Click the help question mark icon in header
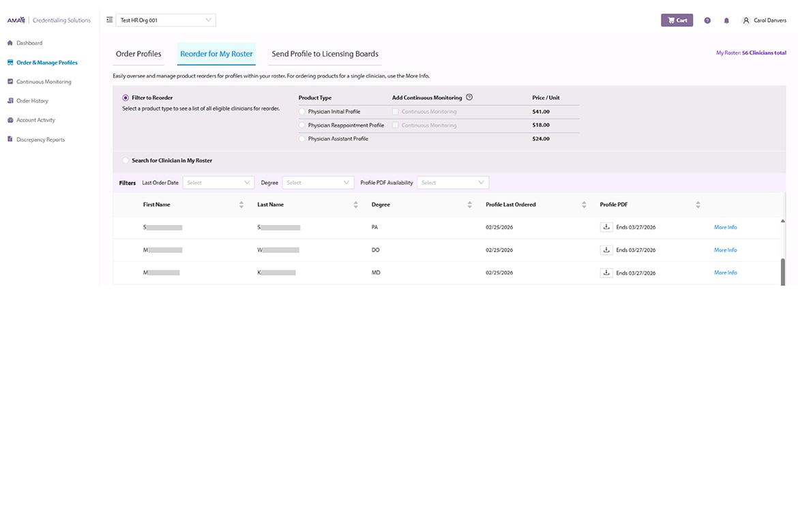The width and height of the screenshot is (798, 532). click(707, 20)
